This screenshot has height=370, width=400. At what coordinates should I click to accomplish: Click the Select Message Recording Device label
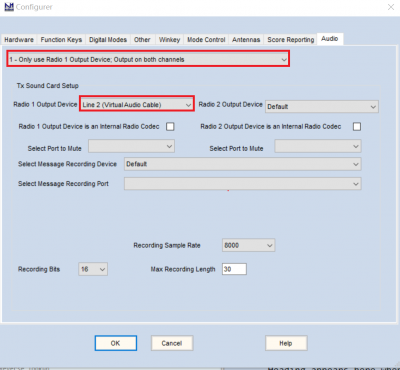point(67,164)
